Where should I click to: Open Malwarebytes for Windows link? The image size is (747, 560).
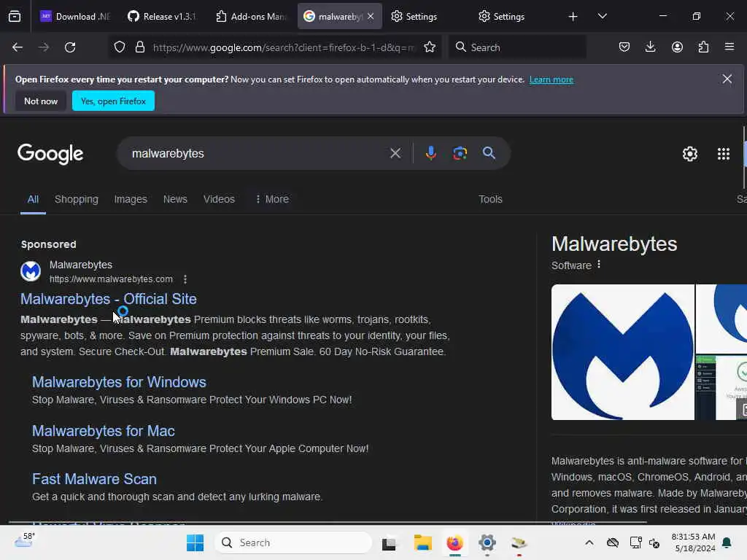(x=119, y=382)
